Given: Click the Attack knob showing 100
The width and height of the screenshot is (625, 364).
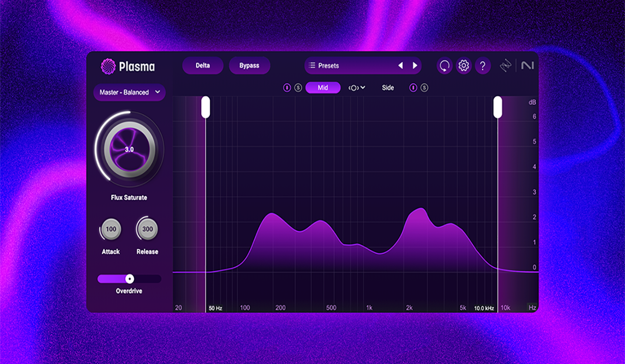Looking at the screenshot, I should coord(111,229).
